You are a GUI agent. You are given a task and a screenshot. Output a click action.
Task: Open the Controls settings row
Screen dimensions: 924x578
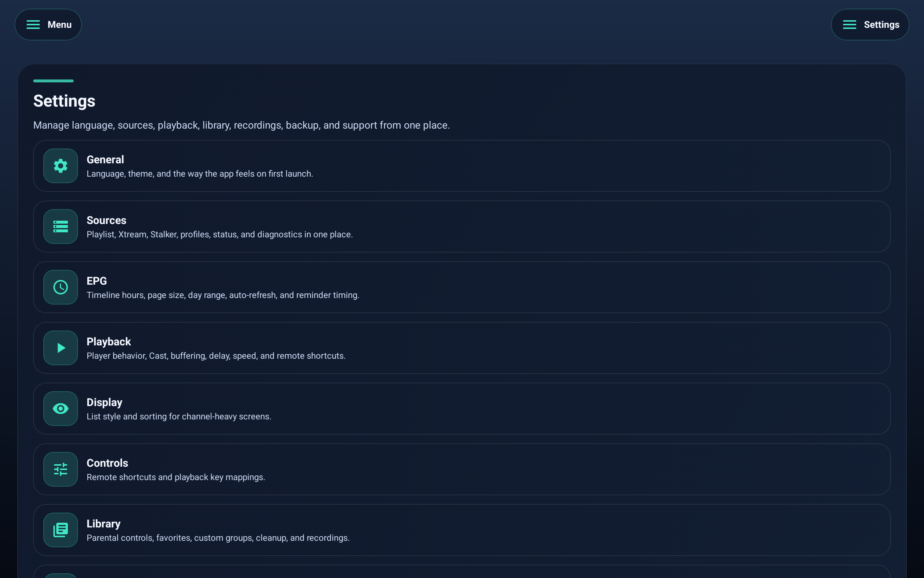(462, 469)
